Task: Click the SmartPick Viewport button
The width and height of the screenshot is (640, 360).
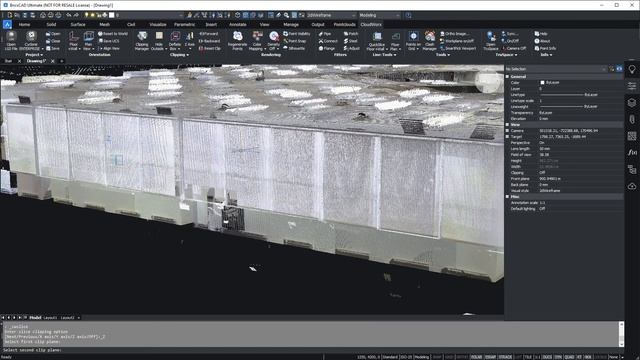Action: pos(458,48)
